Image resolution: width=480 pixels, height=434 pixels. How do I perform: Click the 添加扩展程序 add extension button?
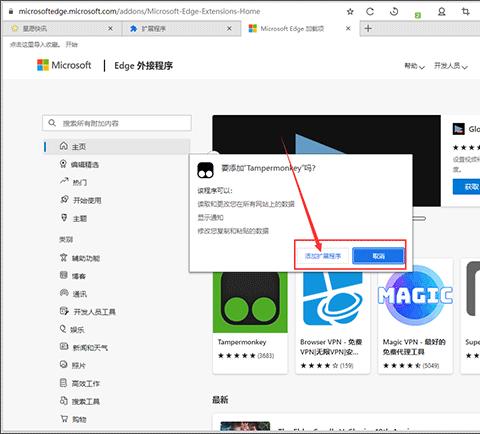click(x=323, y=256)
